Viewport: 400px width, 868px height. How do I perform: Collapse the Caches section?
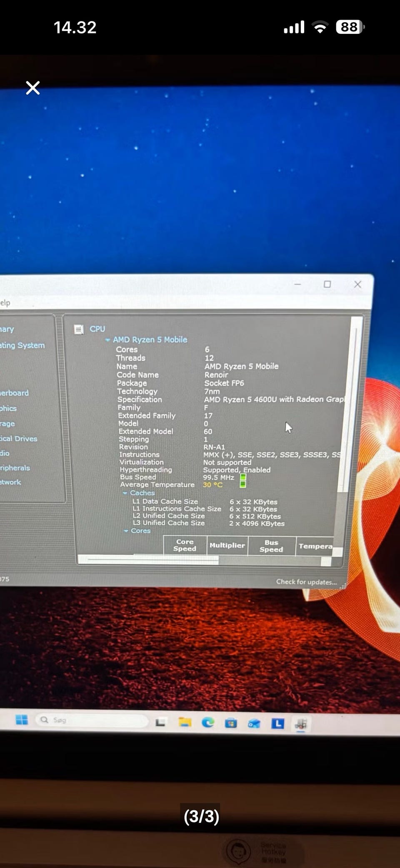(x=125, y=493)
